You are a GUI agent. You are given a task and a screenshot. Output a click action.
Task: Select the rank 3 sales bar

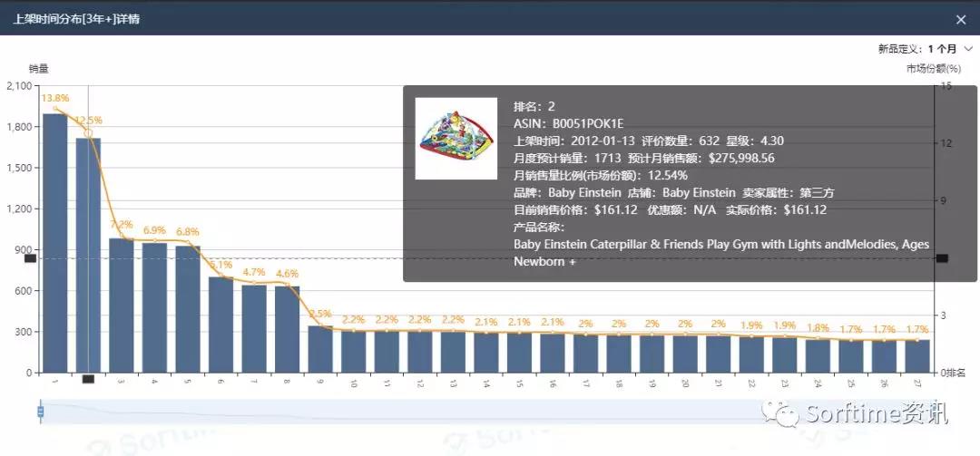click(122, 306)
